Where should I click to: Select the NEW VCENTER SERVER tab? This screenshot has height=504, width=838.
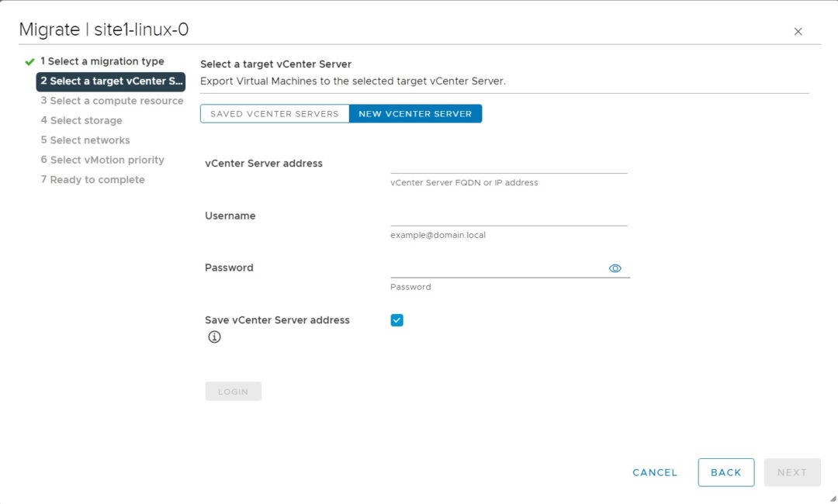click(x=416, y=113)
